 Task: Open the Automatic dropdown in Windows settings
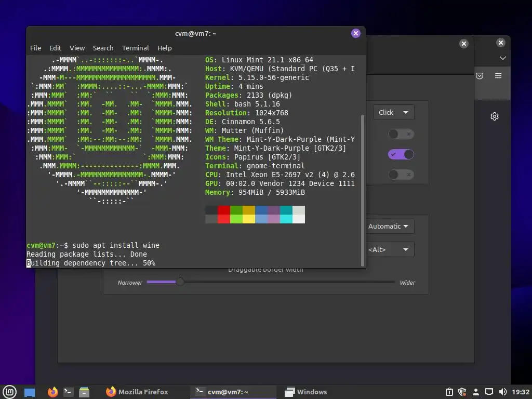click(x=390, y=227)
